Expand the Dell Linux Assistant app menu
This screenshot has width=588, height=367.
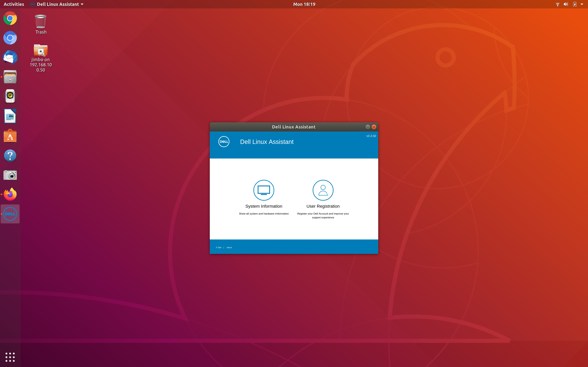point(57,4)
